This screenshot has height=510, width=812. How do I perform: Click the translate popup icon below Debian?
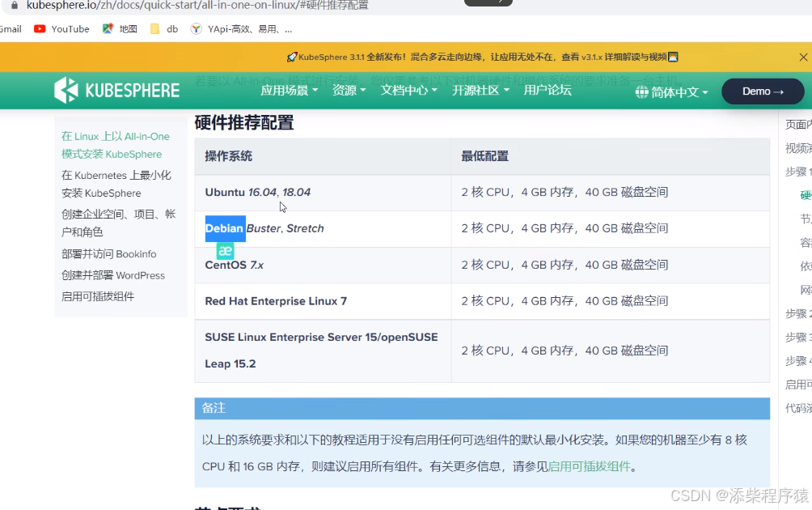pyautogui.click(x=226, y=251)
